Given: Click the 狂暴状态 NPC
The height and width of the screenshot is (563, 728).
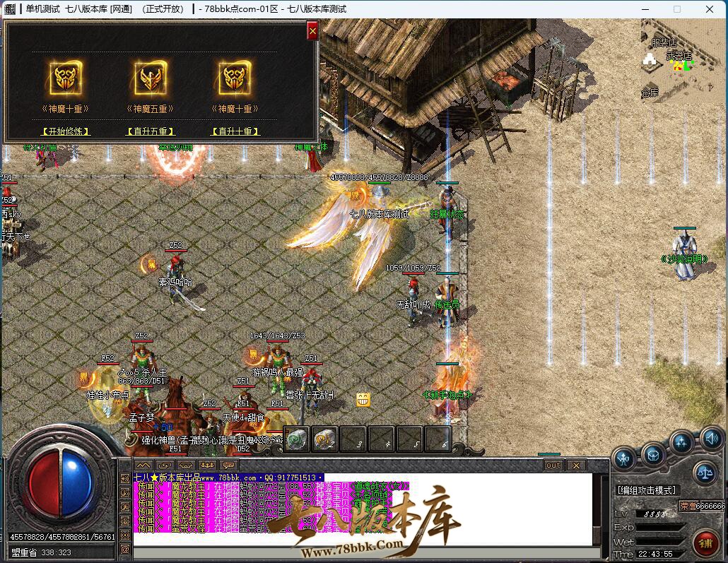Looking at the screenshot, I should [447, 211].
